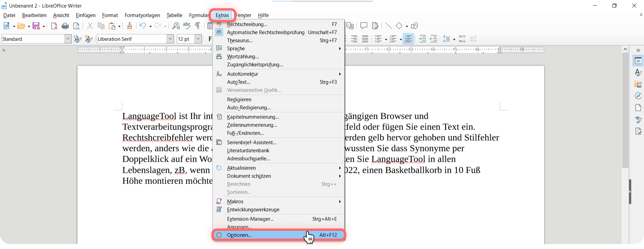Expand the Undo history dropdown arrow
The image size is (644, 249).
[150, 26]
